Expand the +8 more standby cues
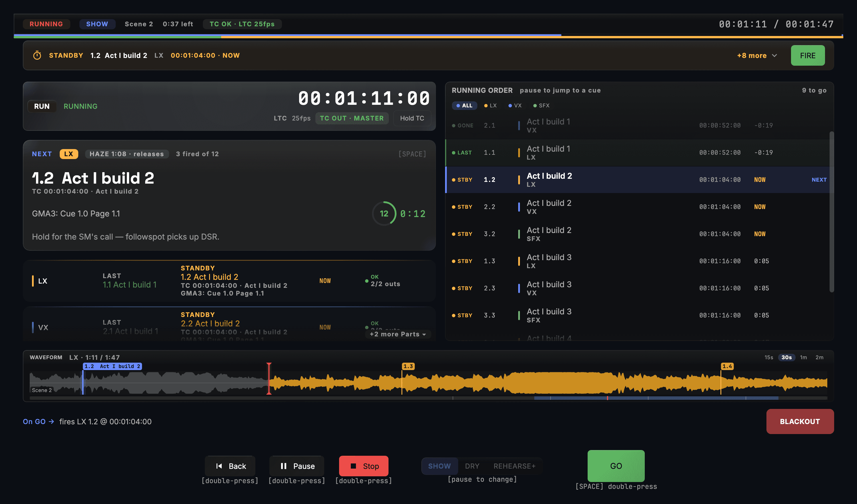 click(757, 55)
